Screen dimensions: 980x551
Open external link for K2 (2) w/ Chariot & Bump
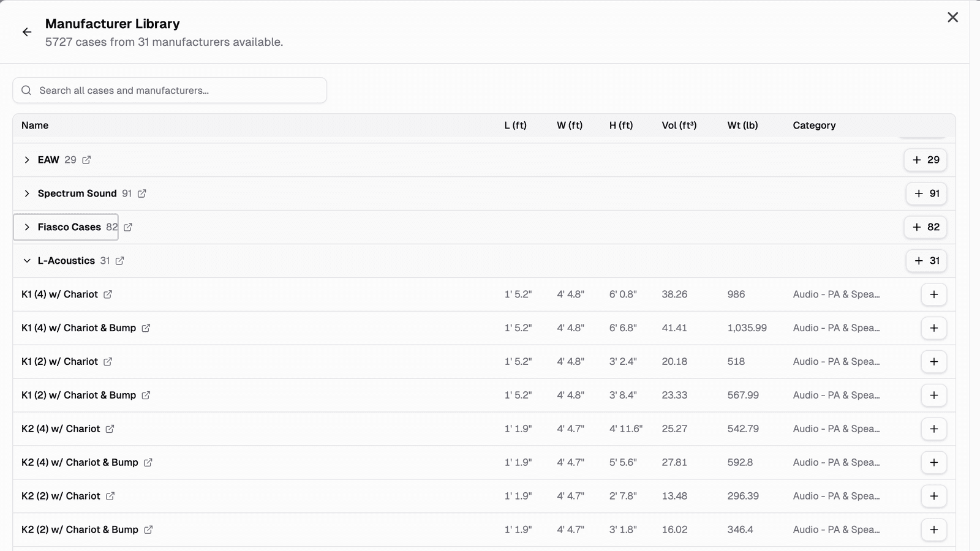coord(148,530)
